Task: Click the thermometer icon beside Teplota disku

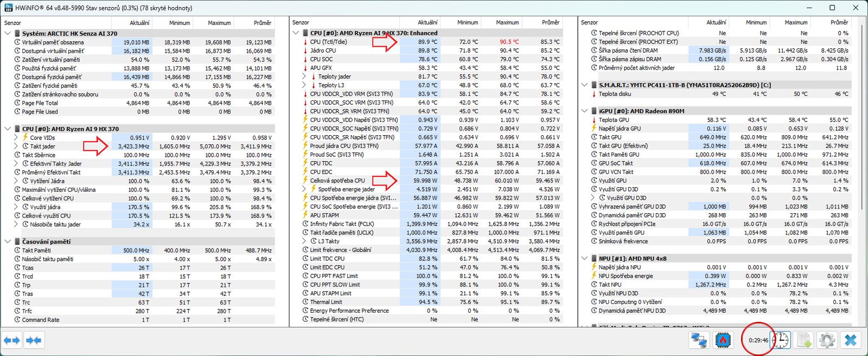Action: (x=594, y=94)
